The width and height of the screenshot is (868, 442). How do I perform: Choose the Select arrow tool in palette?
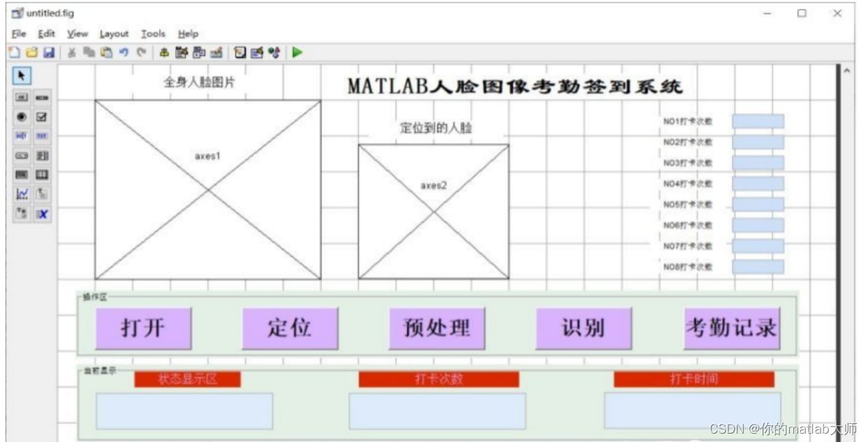pos(21,75)
